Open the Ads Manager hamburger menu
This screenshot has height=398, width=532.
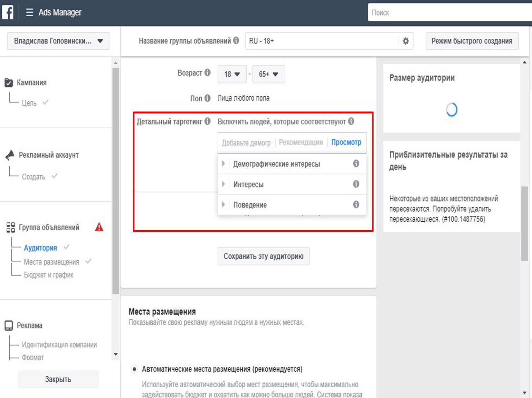[30, 12]
